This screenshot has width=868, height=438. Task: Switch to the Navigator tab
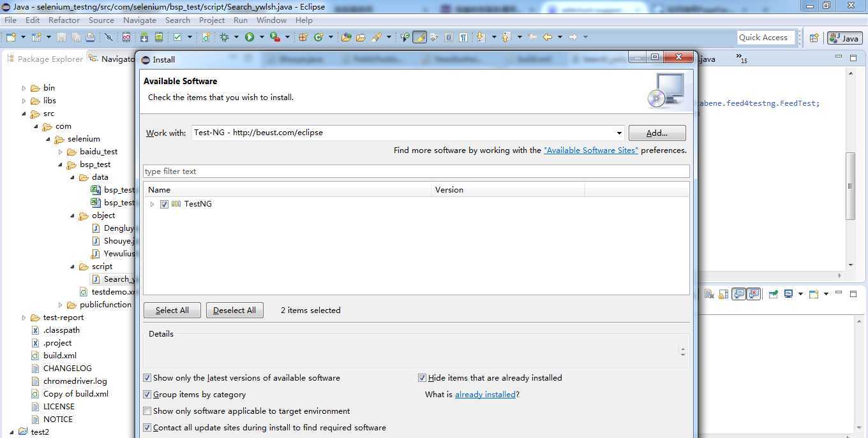coord(113,59)
